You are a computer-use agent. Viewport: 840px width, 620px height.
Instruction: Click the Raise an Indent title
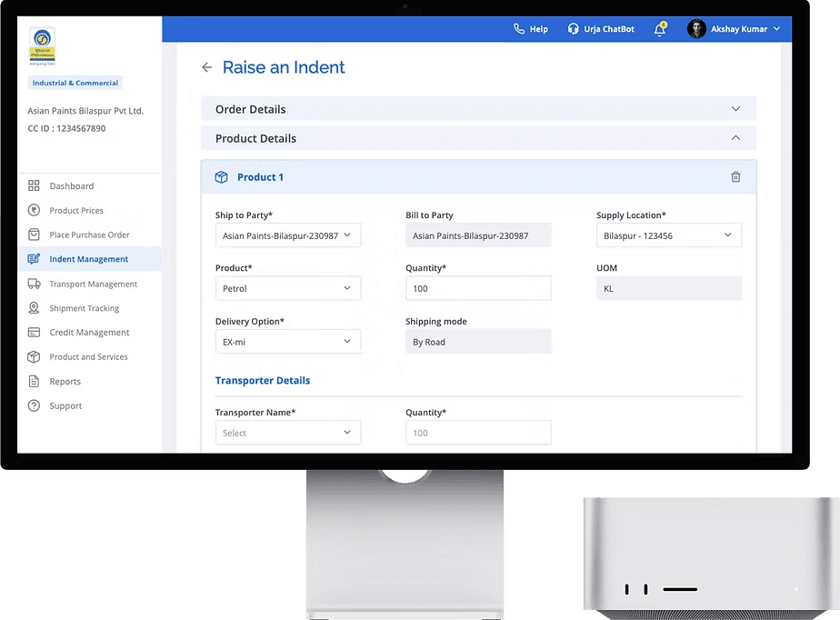coord(284,67)
